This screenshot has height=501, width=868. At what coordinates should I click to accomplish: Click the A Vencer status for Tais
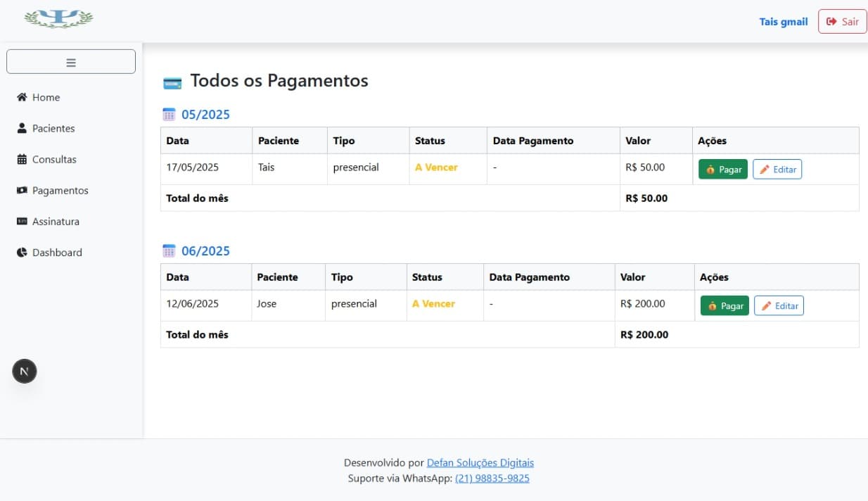(436, 167)
